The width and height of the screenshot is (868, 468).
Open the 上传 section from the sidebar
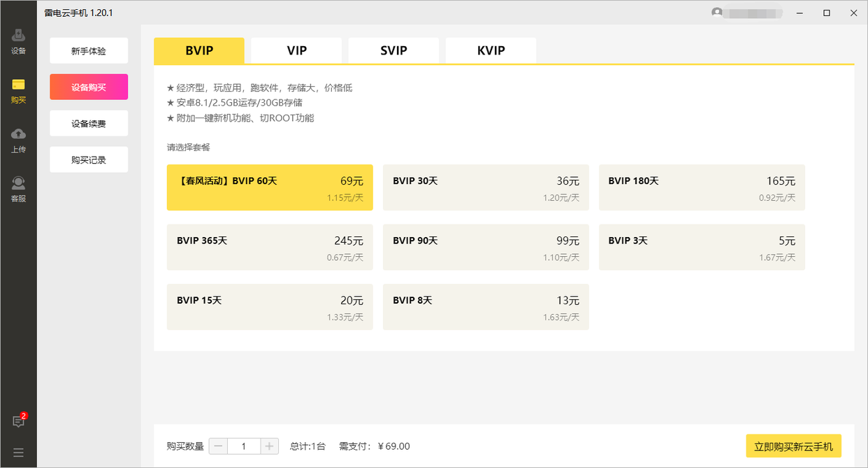click(18, 139)
